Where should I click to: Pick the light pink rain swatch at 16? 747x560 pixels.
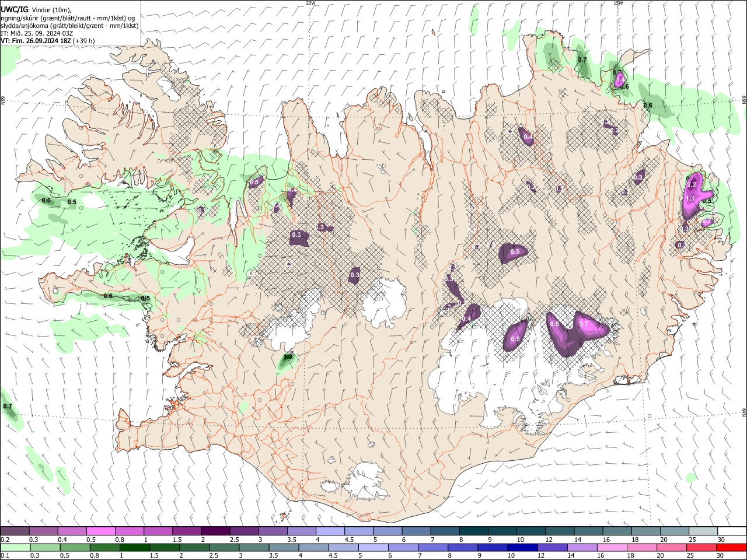click(611, 547)
